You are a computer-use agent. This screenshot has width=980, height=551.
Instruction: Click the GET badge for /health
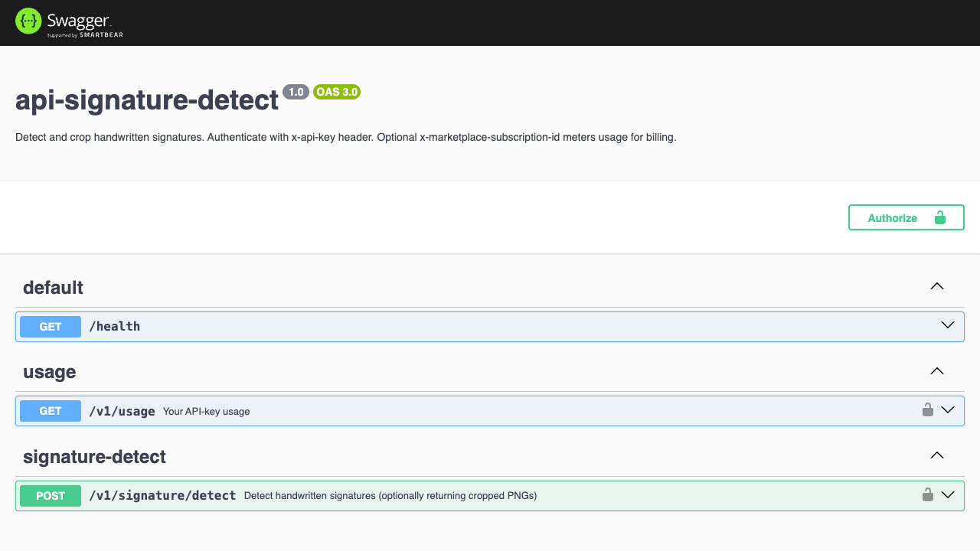(51, 327)
